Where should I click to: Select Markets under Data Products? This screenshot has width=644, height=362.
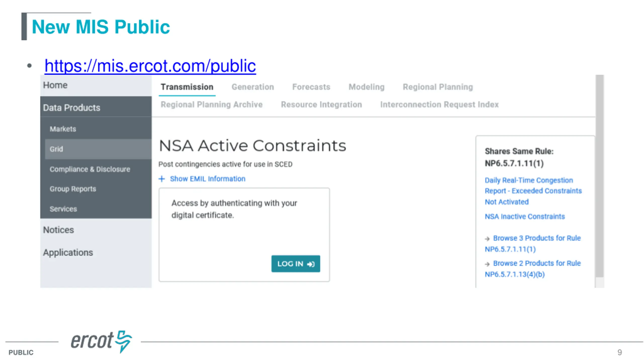point(63,129)
